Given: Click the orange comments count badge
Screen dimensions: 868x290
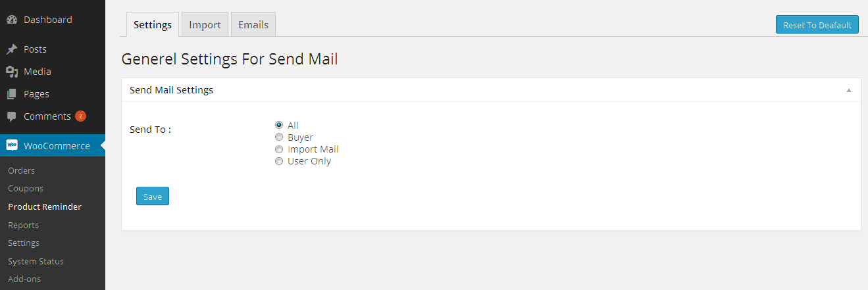Looking at the screenshot, I should pos(80,116).
